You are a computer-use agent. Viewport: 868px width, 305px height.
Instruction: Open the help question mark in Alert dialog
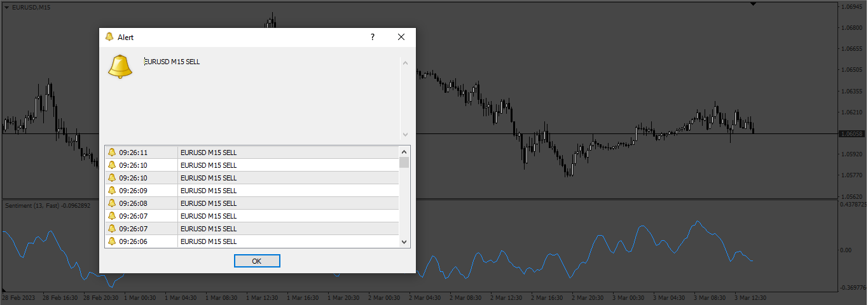pos(373,37)
